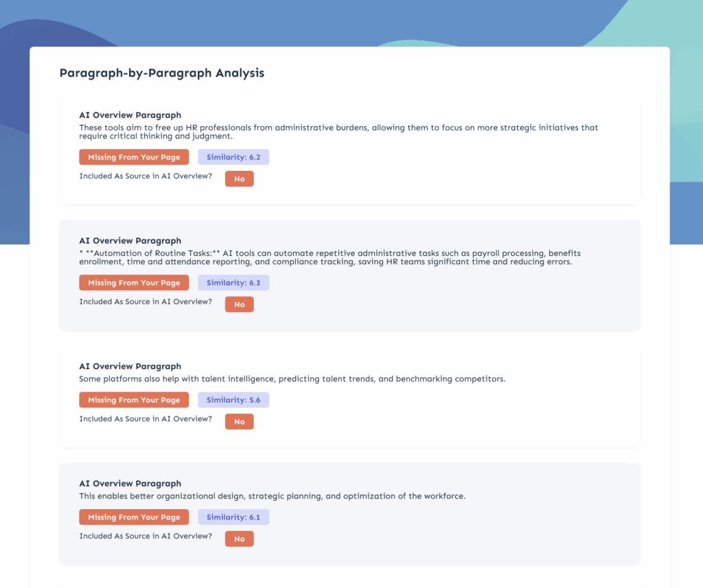Screen dimensions: 703x588
Task: Click the talent intelligence paragraph text
Action: tap(292, 379)
